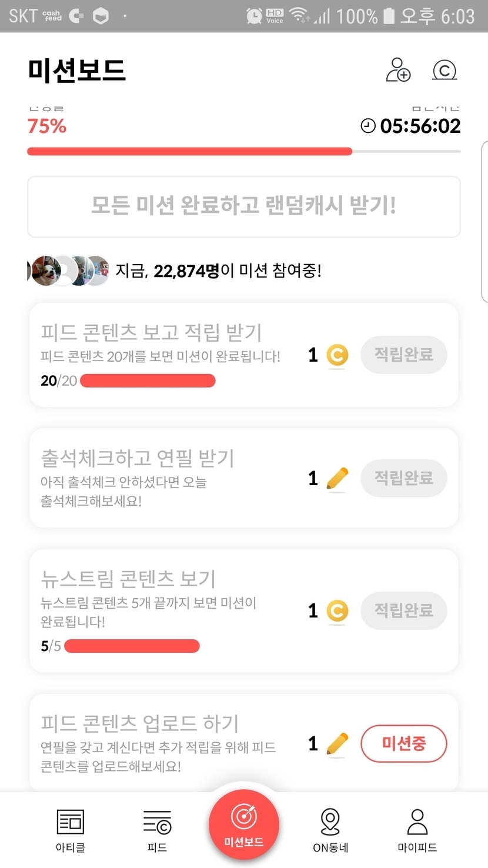Tap the 미션보드 center target button
This screenshot has height=868, width=488.
coord(243,824)
